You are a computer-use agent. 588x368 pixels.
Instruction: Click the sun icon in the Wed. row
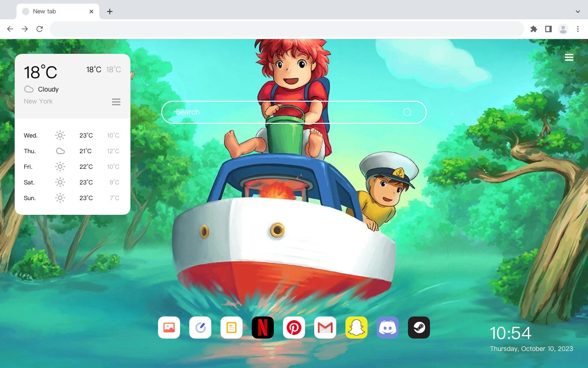click(x=60, y=135)
